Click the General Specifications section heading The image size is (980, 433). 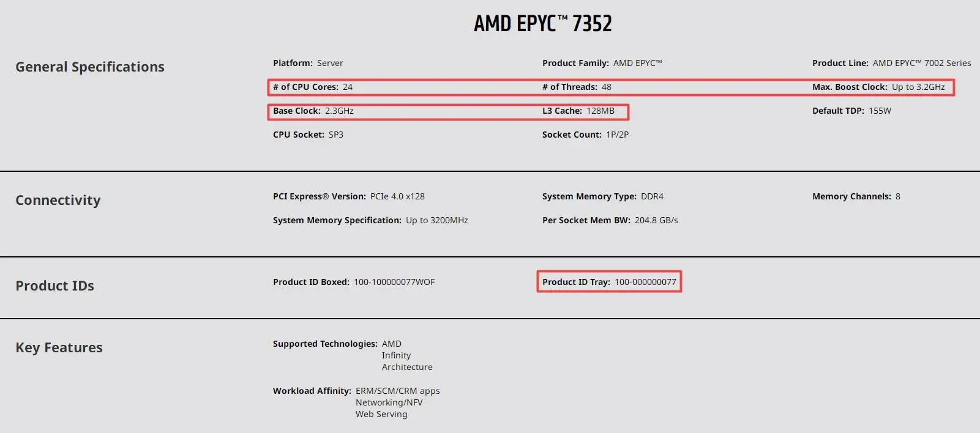(x=90, y=67)
